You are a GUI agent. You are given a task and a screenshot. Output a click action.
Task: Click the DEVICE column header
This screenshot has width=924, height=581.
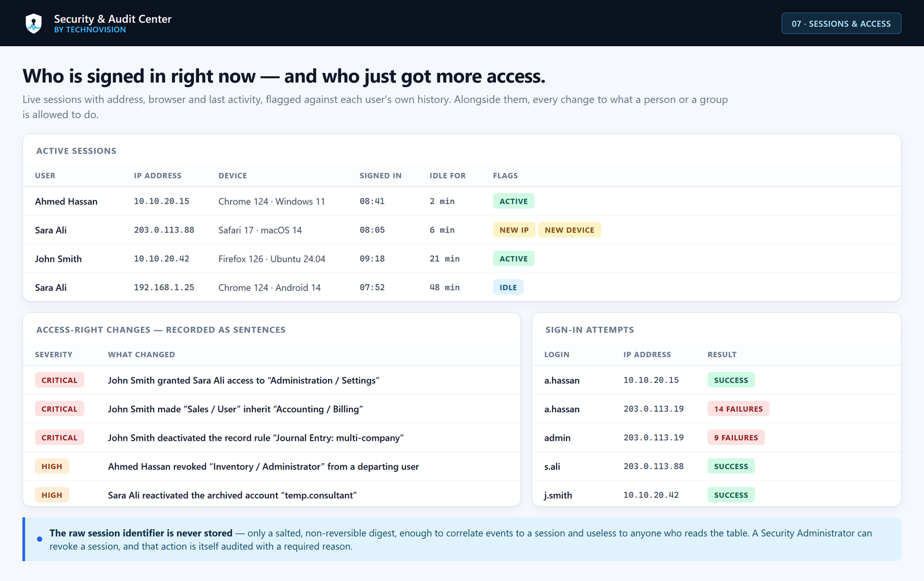pos(233,176)
